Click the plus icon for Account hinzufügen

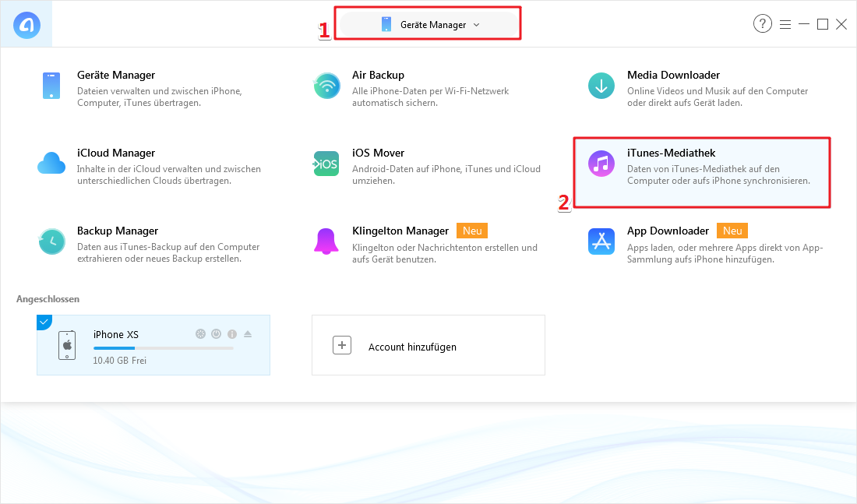(342, 345)
